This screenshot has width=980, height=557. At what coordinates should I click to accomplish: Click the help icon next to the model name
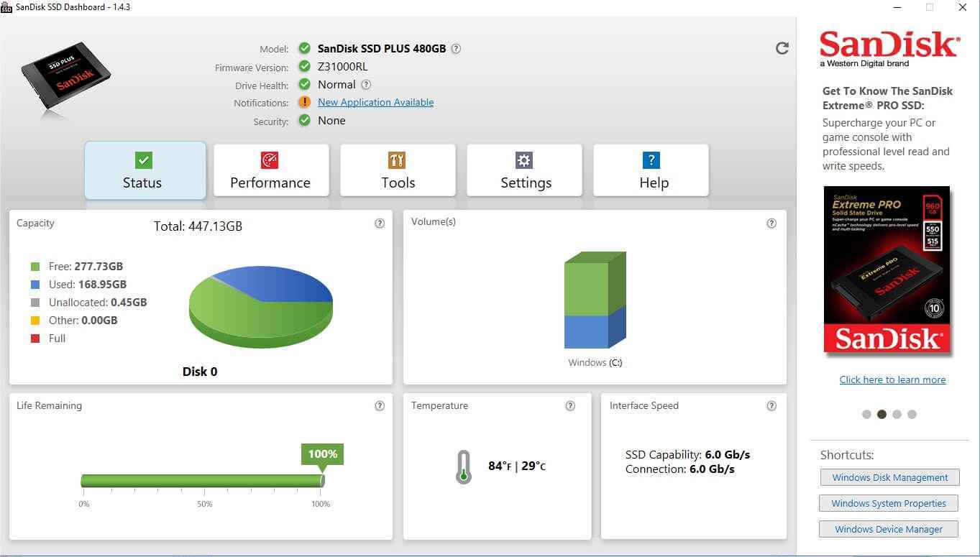coord(456,49)
